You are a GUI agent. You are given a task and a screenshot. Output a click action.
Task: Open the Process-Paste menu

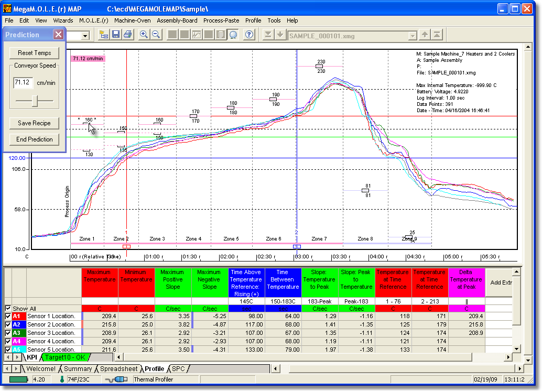[x=221, y=20]
